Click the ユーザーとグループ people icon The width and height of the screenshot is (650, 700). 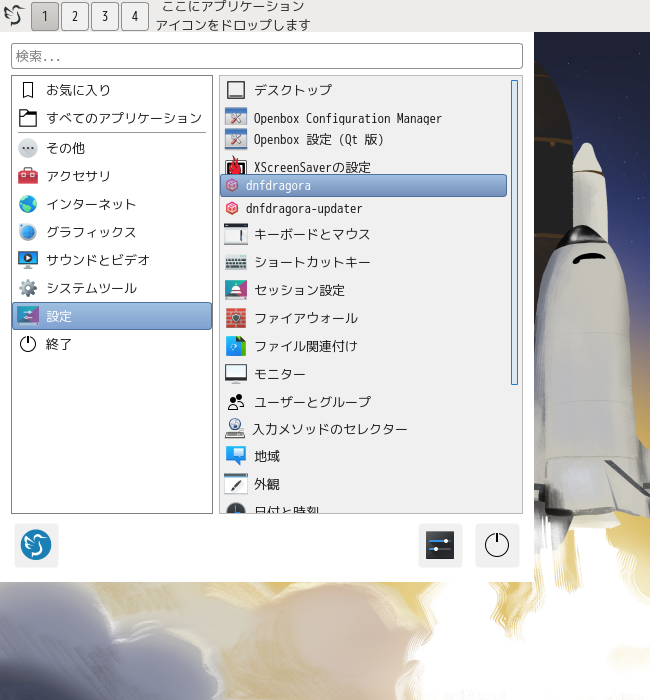236,402
